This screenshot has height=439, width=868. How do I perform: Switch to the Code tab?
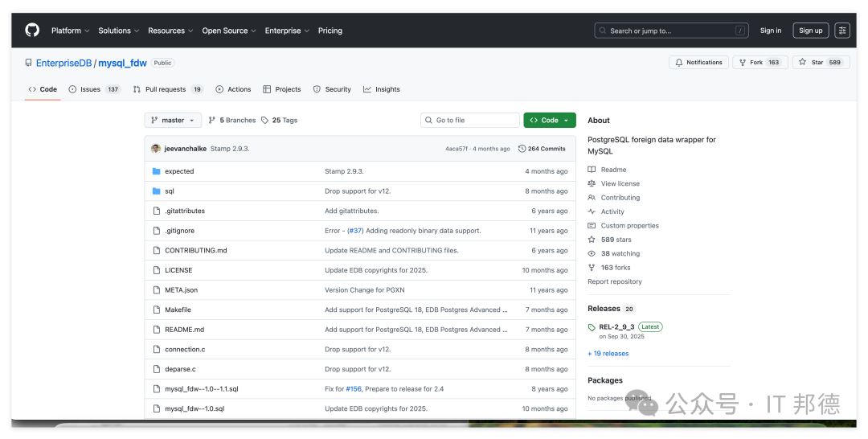click(43, 89)
